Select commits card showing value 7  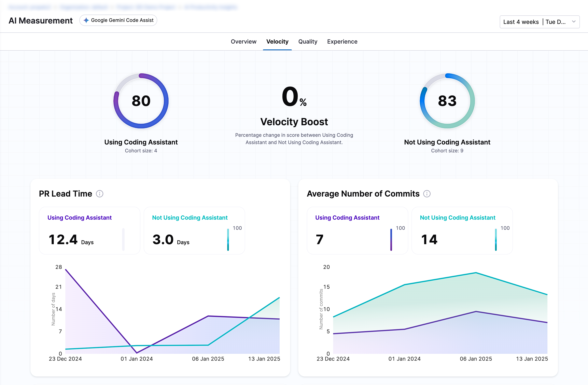[357, 231]
